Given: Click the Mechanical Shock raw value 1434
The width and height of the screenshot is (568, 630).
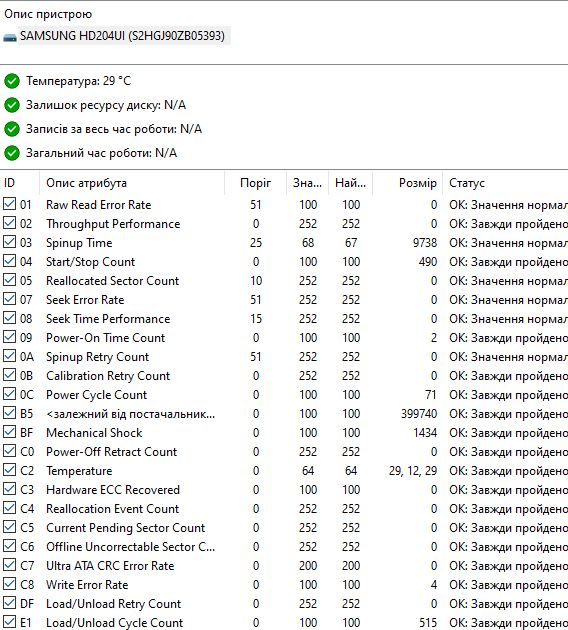Looking at the screenshot, I should click(x=425, y=433).
